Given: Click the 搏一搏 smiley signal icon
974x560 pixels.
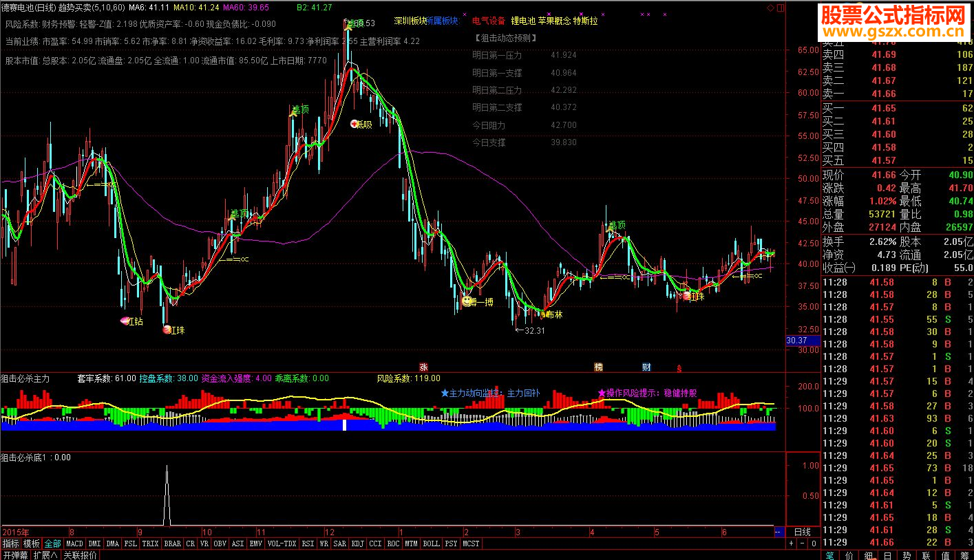Looking at the screenshot, I should tap(467, 301).
